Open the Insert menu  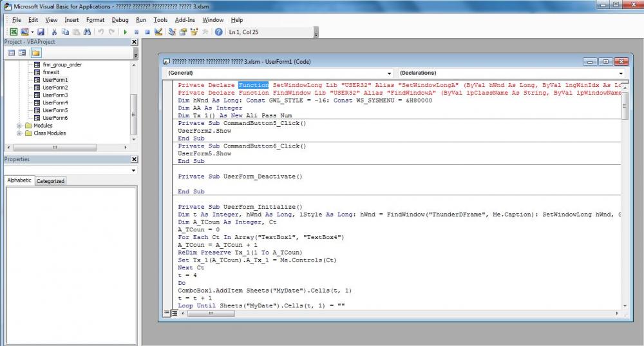point(71,20)
